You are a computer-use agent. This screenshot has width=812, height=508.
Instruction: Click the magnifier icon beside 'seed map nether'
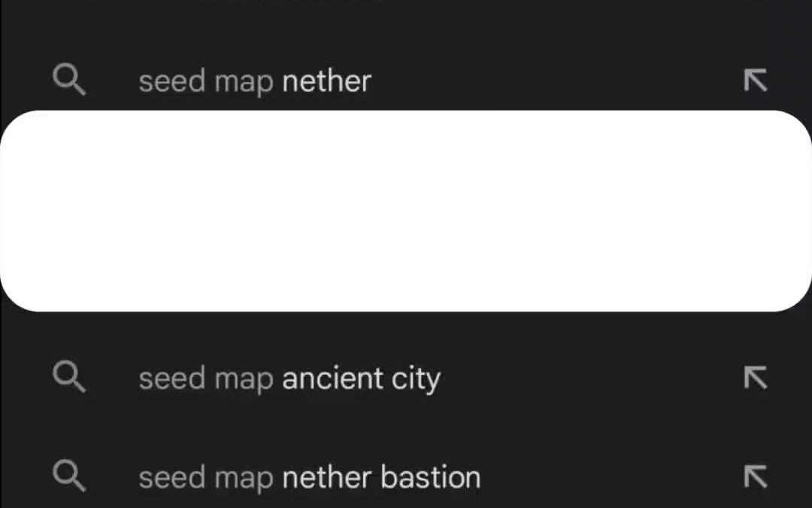tap(69, 80)
